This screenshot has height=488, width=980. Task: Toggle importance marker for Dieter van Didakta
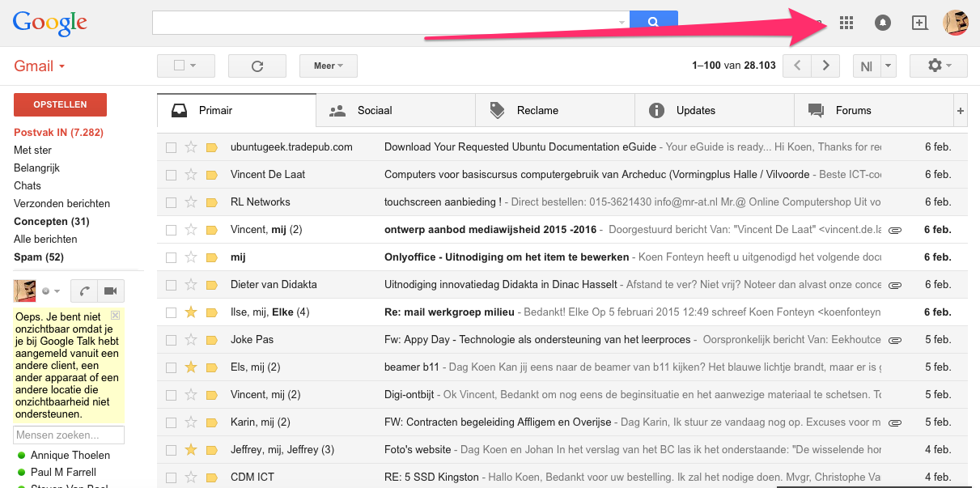[x=212, y=285]
